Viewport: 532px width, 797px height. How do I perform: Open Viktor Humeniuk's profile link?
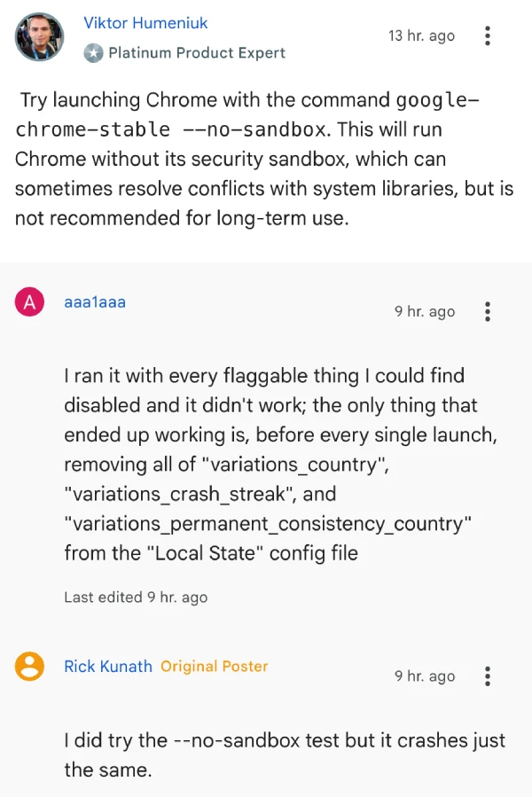point(145,22)
